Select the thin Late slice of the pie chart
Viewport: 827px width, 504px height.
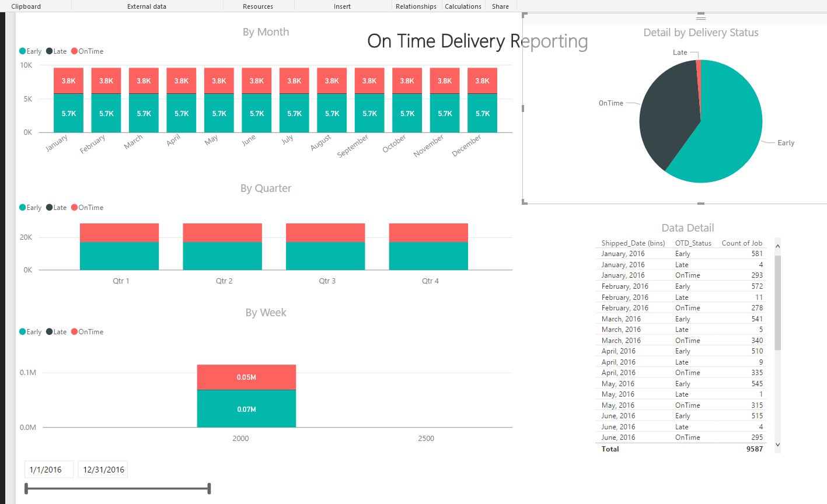(x=698, y=73)
